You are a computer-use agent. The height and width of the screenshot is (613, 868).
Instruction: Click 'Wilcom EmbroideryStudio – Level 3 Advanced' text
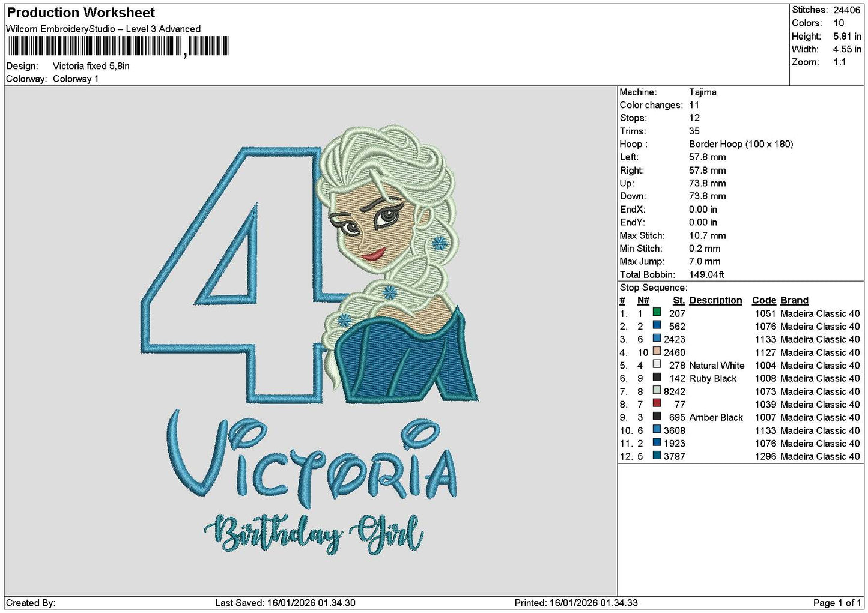(x=103, y=29)
